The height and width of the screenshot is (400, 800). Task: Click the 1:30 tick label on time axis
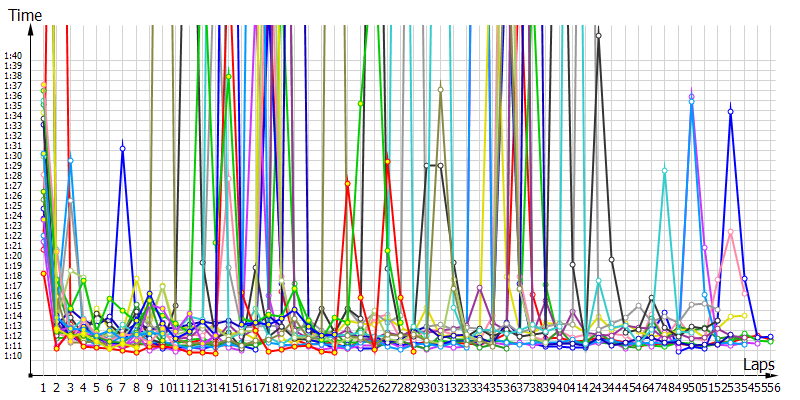pyautogui.click(x=13, y=156)
